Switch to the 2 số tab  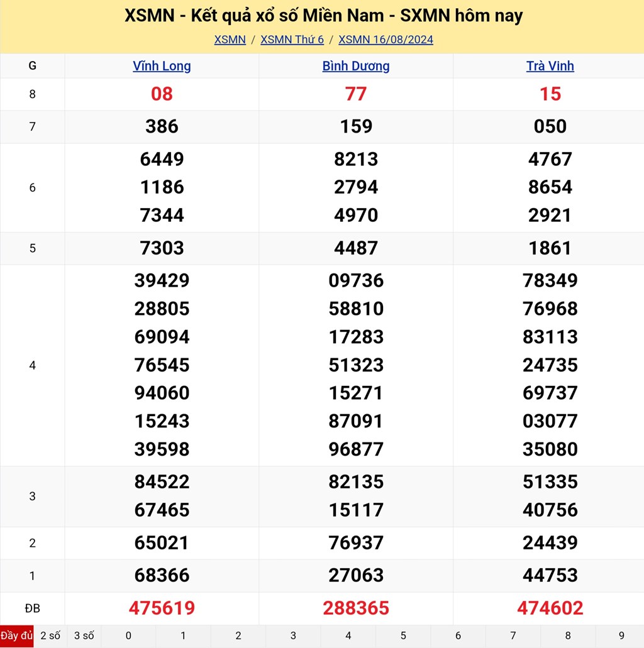[x=50, y=635]
